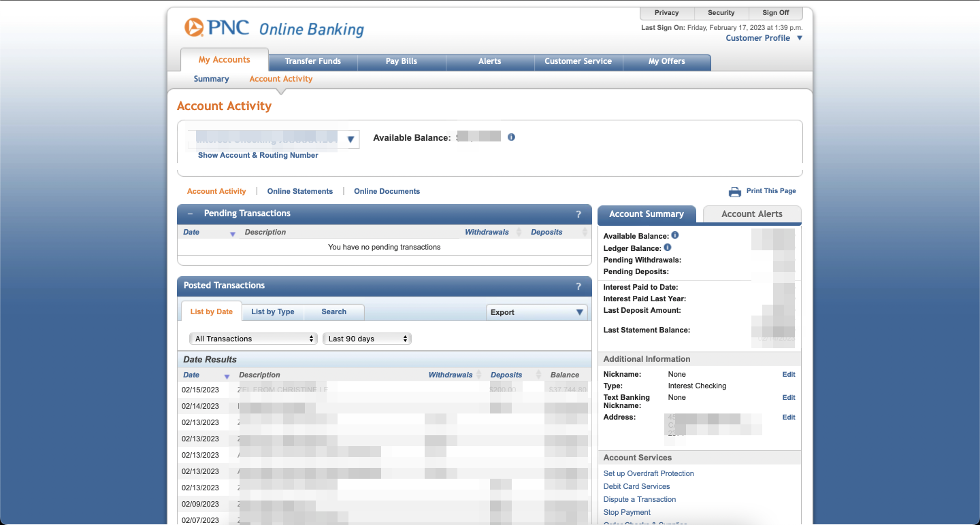Open help icon in Posted Transactions header
Screen dimensions: 980x525
click(578, 286)
